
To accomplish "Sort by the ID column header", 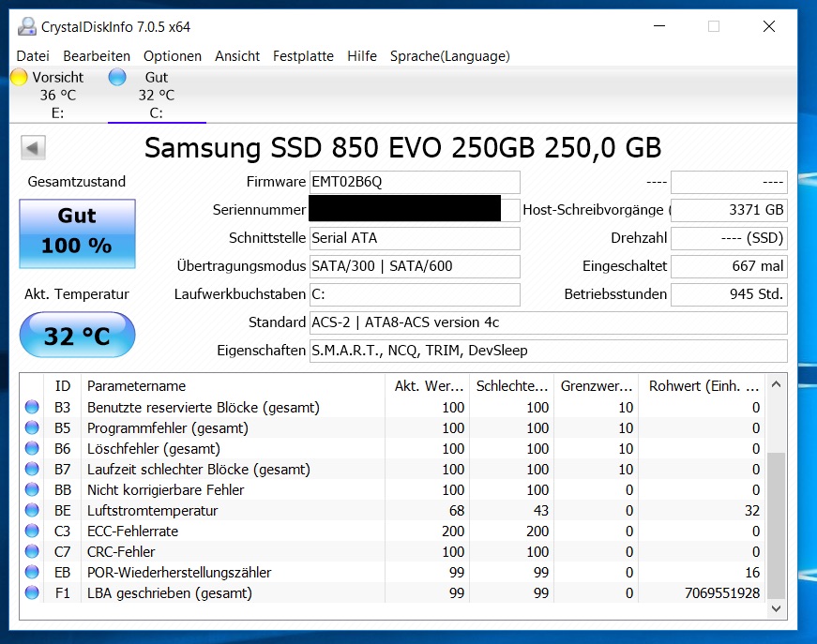I will [x=63, y=386].
